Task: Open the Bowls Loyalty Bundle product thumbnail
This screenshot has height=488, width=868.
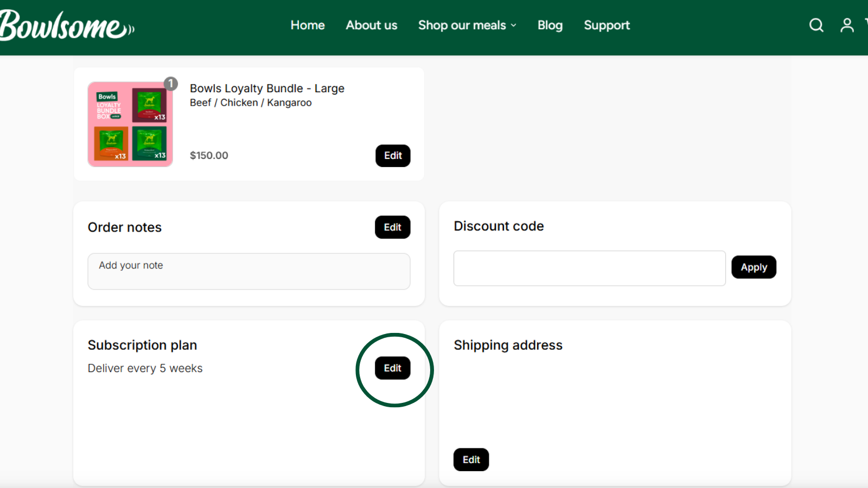Action: [130, 125]
